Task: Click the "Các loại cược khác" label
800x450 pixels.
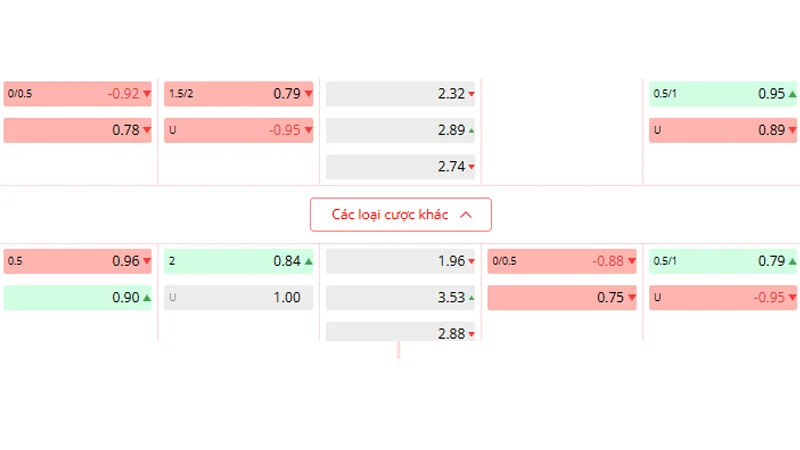Action: coord(390,215)
